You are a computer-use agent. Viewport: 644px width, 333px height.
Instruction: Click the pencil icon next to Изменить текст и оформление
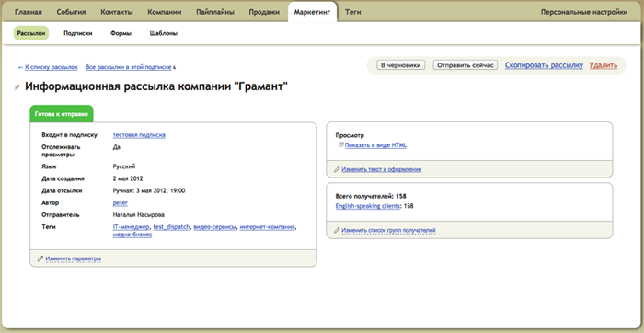click(337, 169)
